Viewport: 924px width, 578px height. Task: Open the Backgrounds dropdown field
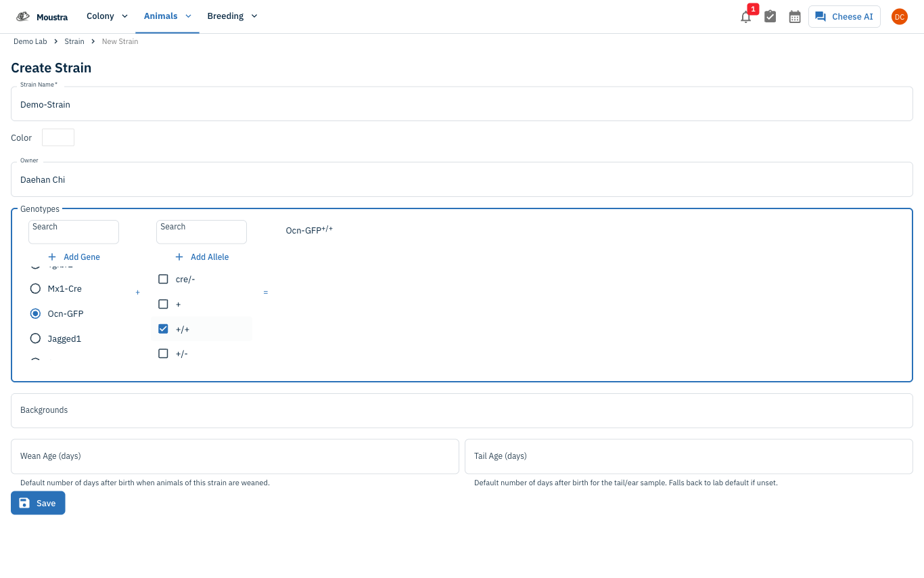pyautogui.click(x=462, y=410)
